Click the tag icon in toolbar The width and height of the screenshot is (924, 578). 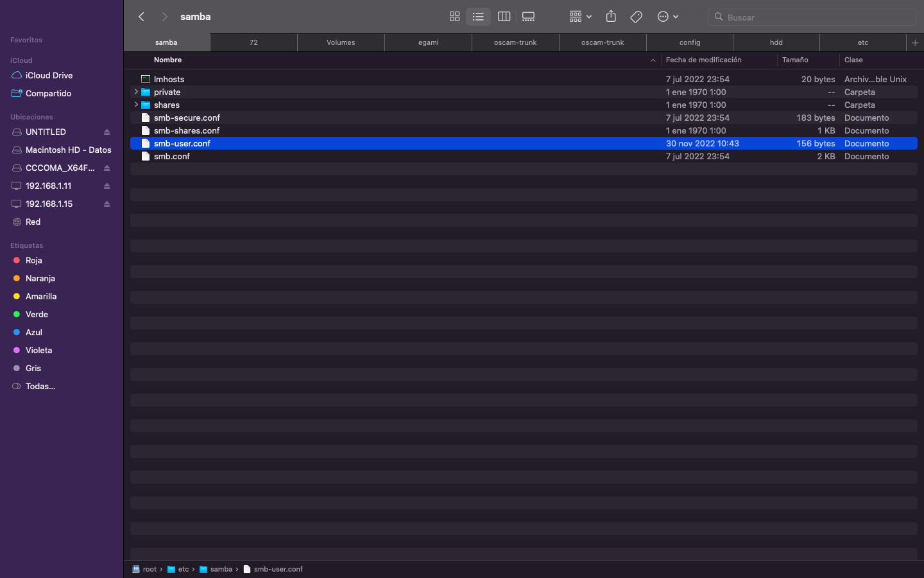pyautogui.click(x=636, y=17)
